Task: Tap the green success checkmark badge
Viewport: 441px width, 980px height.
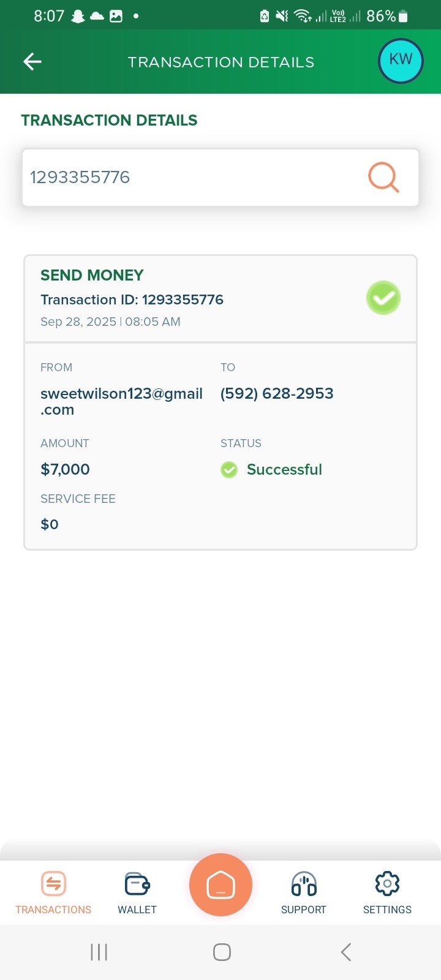Action: [x=383, y=298]
